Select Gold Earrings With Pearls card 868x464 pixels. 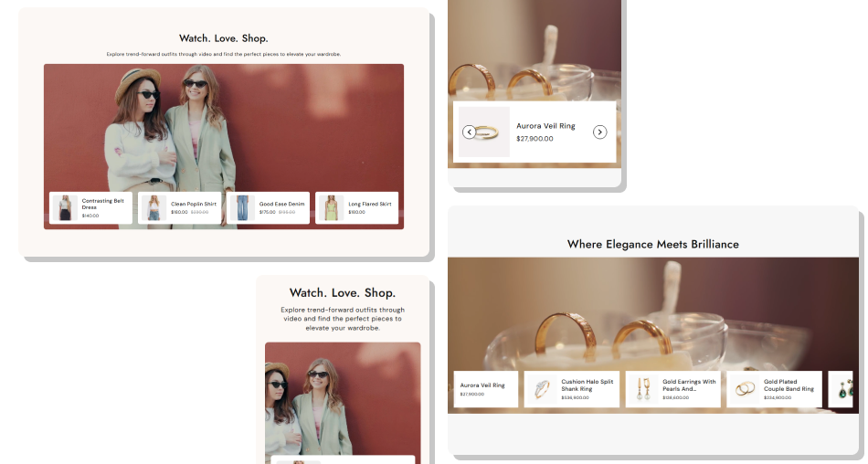[673, 389]
